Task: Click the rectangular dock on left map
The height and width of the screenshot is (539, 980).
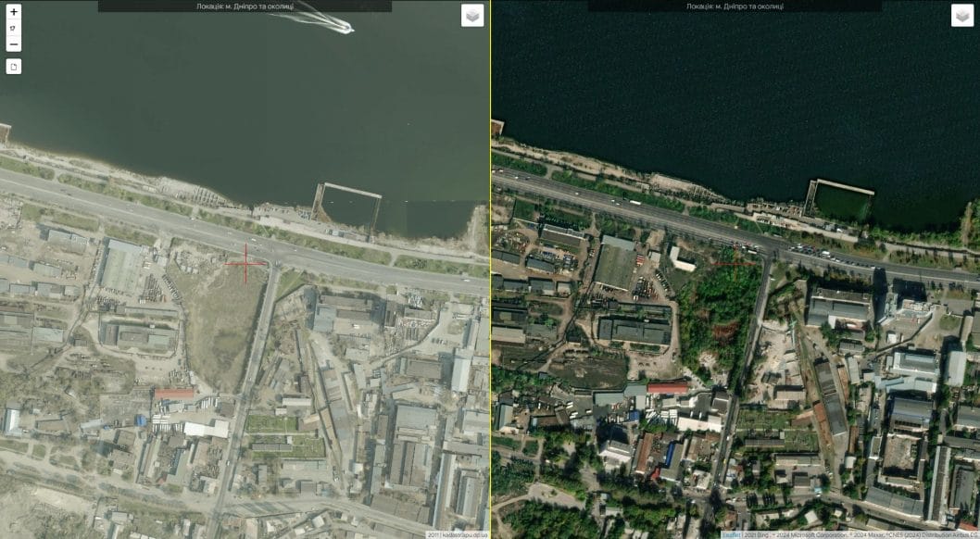Action: 350,207
